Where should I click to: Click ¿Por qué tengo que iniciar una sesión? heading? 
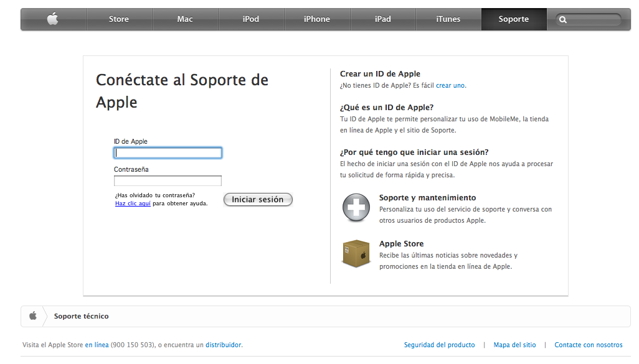point(414,152)
